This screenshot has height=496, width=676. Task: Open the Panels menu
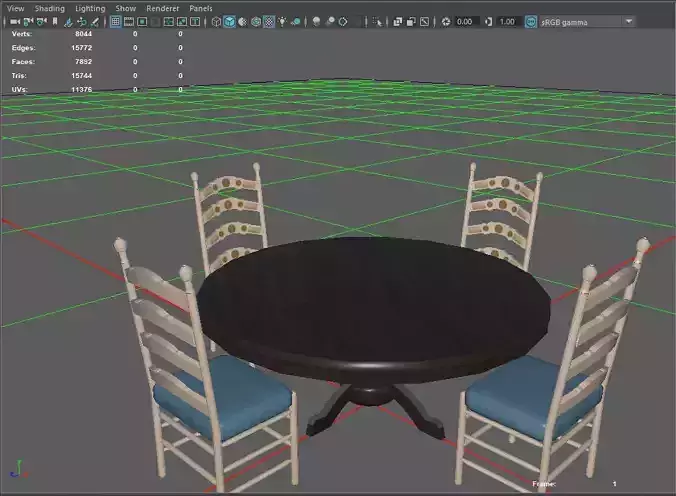pyautogui.click(x=200, y=8)
